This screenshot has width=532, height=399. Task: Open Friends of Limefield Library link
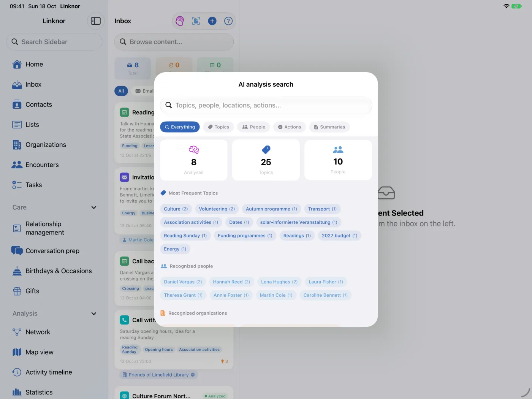158,375
